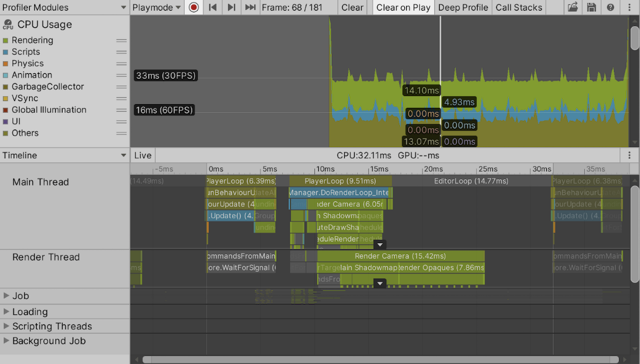Toggle VSync category visibility
The image size is (640, 364).
6,99
